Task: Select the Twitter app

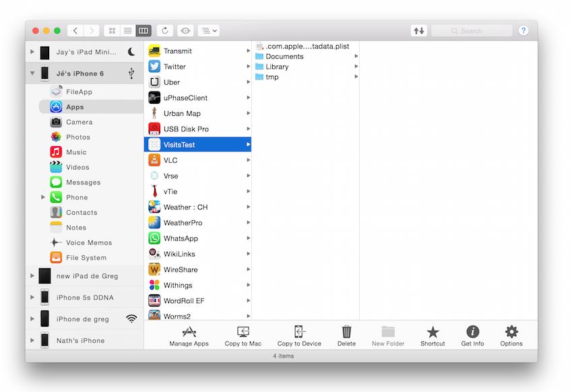Action: tap(198, 67)
